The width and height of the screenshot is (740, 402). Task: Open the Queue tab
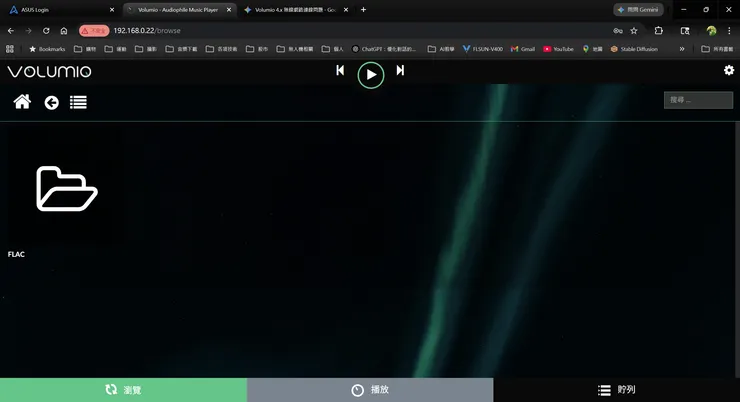tap(616, 390)
